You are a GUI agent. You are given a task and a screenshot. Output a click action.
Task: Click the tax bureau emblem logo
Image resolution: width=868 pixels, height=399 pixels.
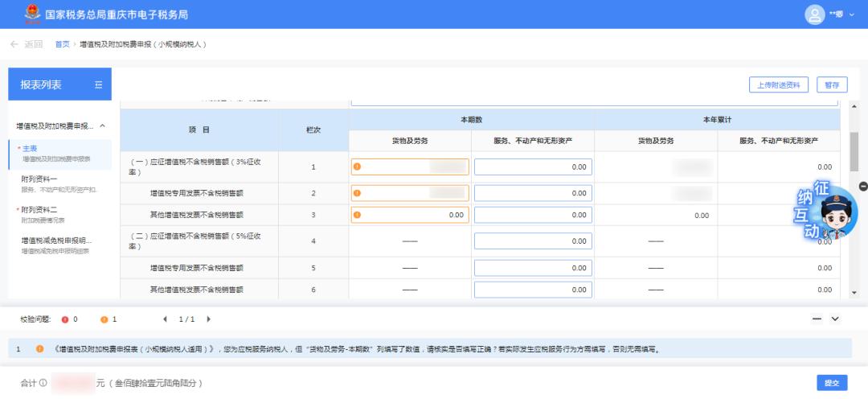32,14
